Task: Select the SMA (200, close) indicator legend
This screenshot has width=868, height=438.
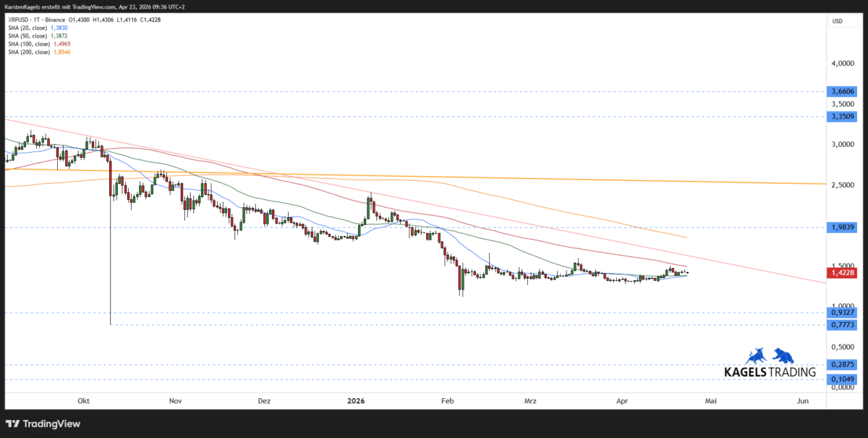Action: point(30,51)
